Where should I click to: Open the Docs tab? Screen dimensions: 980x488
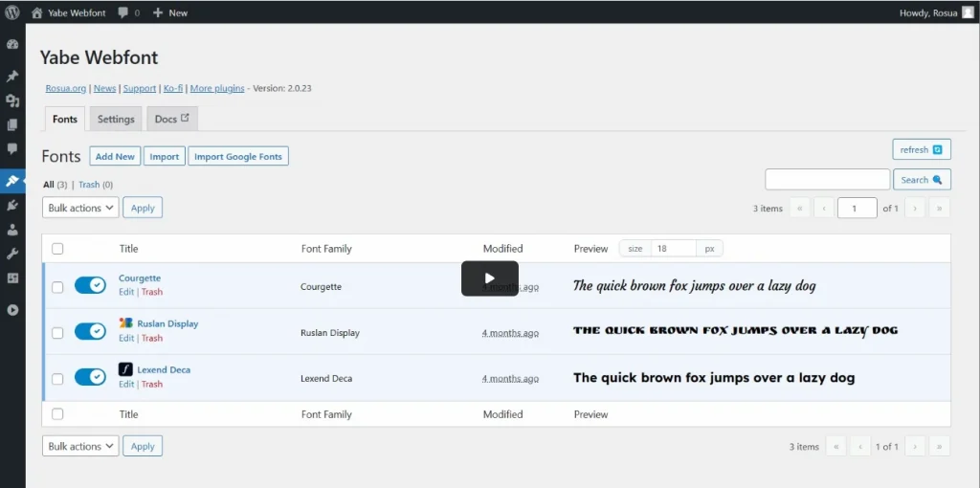coord(172,119)
